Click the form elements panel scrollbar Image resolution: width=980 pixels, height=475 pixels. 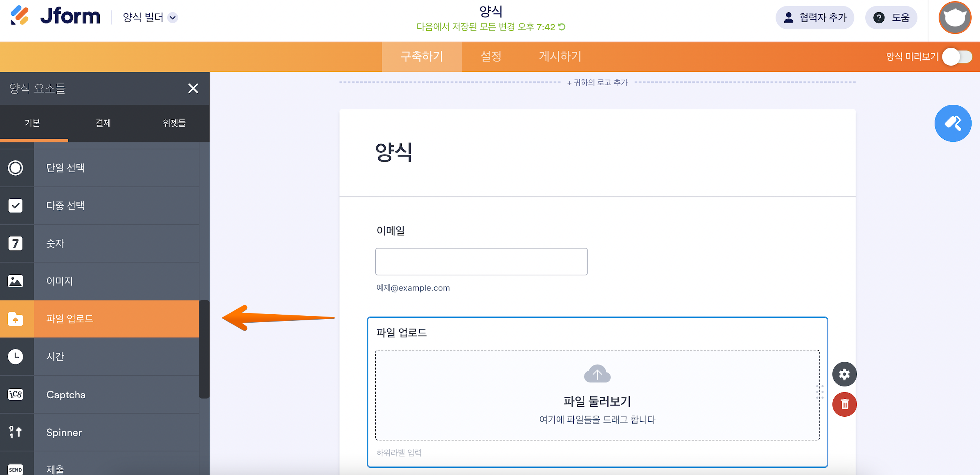coord(204,349)
